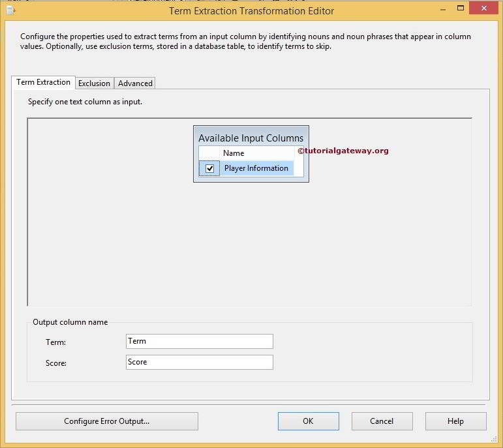Focus the Score output column field
The width and height of the screenshot is (503, 448).
(x=200, y=362)
